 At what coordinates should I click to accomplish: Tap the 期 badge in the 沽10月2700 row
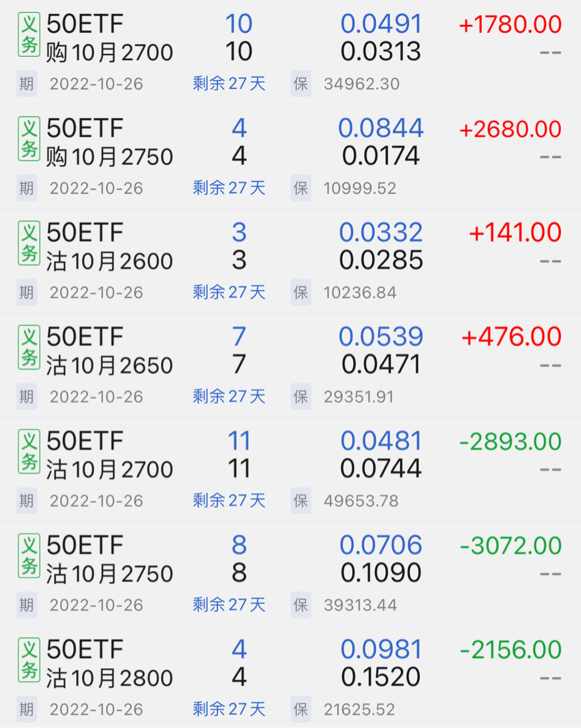tap(27, 501)
